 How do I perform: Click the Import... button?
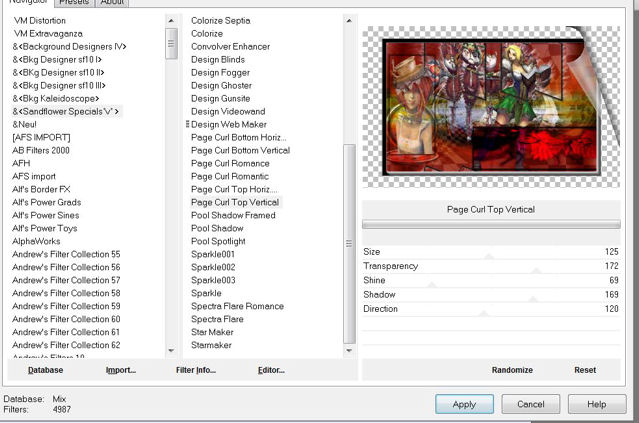(121, 370)
